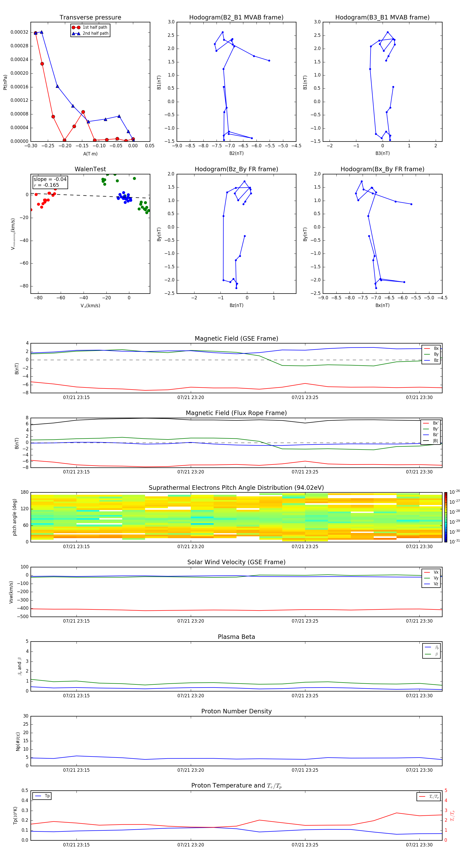Select the 'slope = -0.04' annotation

coord(50,179)
